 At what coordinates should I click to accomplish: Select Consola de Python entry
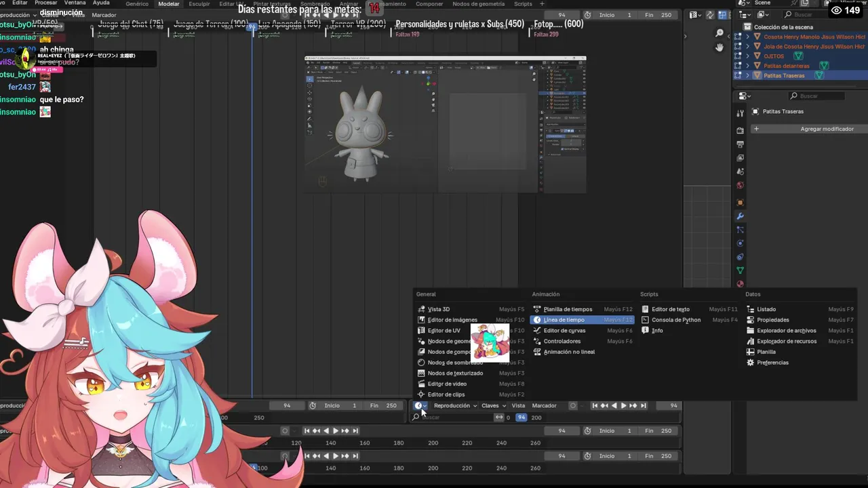(x=690, y=320)
